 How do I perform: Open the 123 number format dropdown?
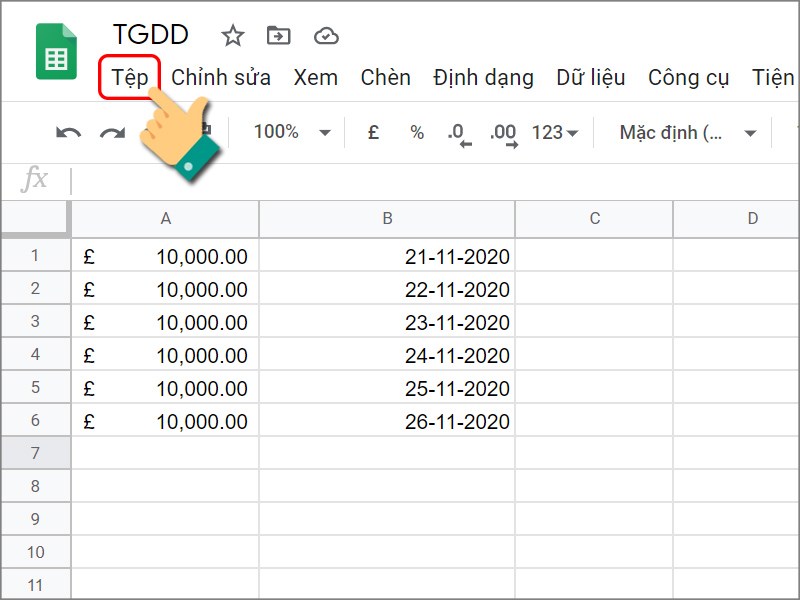(553, 131)
